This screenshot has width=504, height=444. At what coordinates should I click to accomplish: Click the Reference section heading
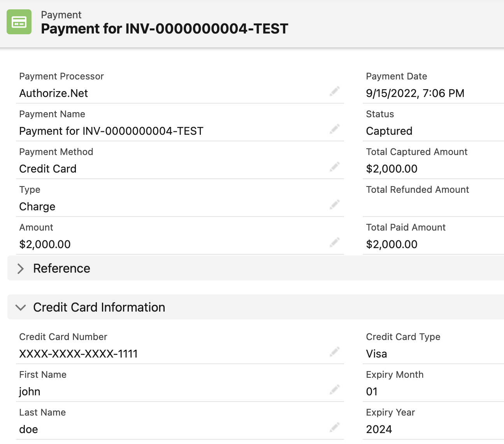click(x=61, y=268)
